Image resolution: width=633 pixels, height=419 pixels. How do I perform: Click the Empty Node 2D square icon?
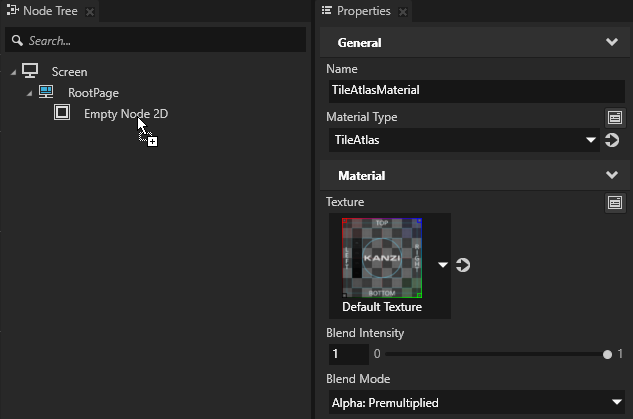coord(62,113)
